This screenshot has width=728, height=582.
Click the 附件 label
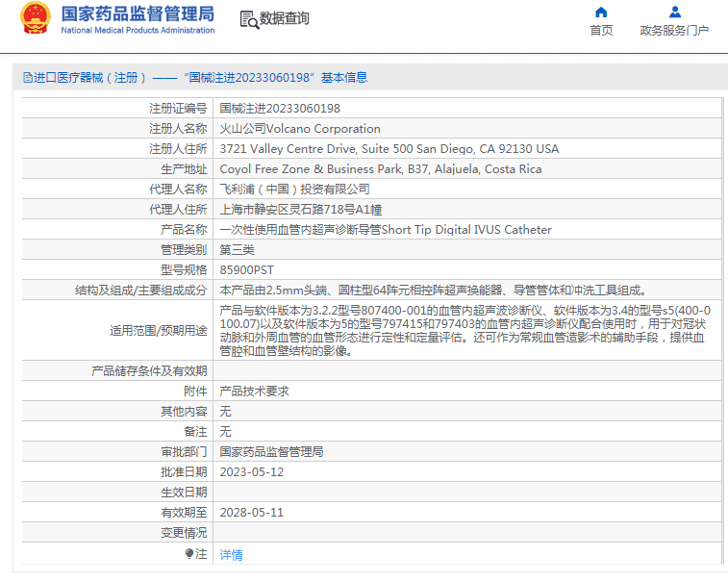[195, 392]
